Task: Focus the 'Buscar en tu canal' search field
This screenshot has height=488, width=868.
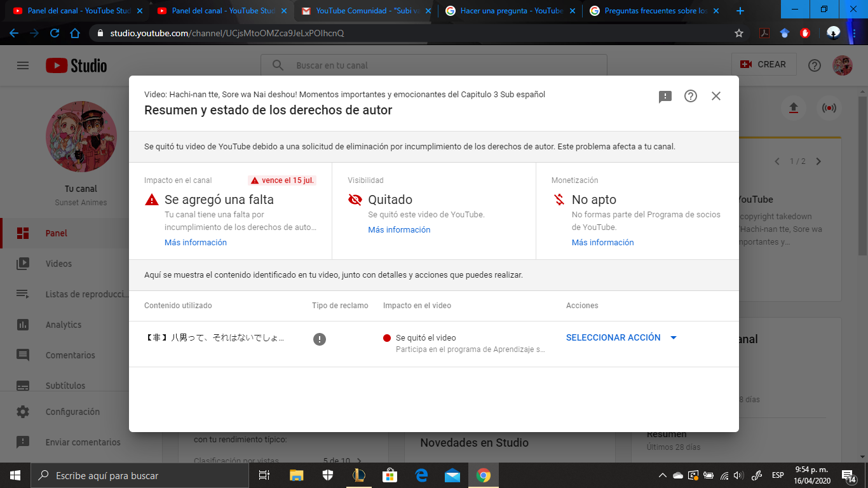Action: pyautogui.click(x=434, y=65)
